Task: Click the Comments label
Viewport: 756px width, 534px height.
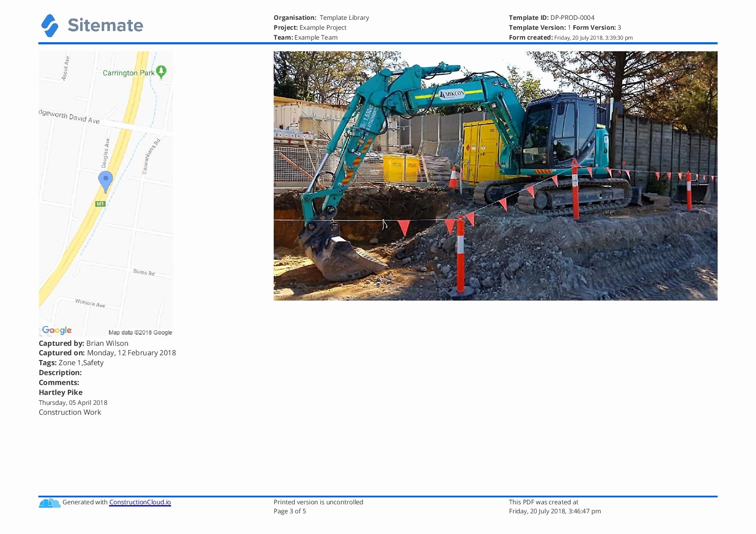Action: click(59, 382)
